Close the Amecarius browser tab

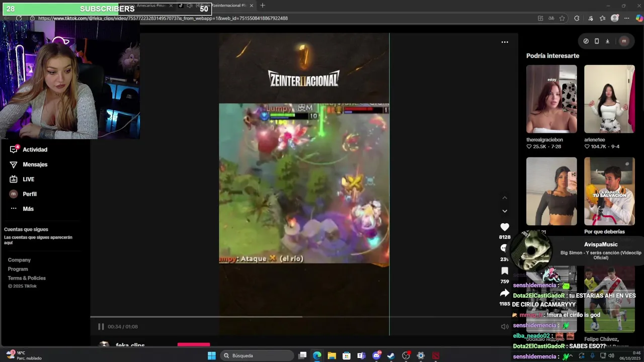pos(171,6)
